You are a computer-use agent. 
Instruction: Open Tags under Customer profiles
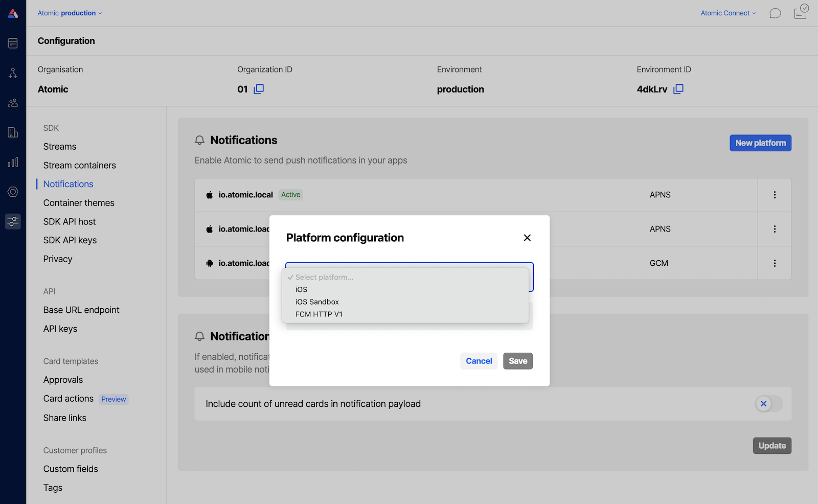[x=53, y=488]
